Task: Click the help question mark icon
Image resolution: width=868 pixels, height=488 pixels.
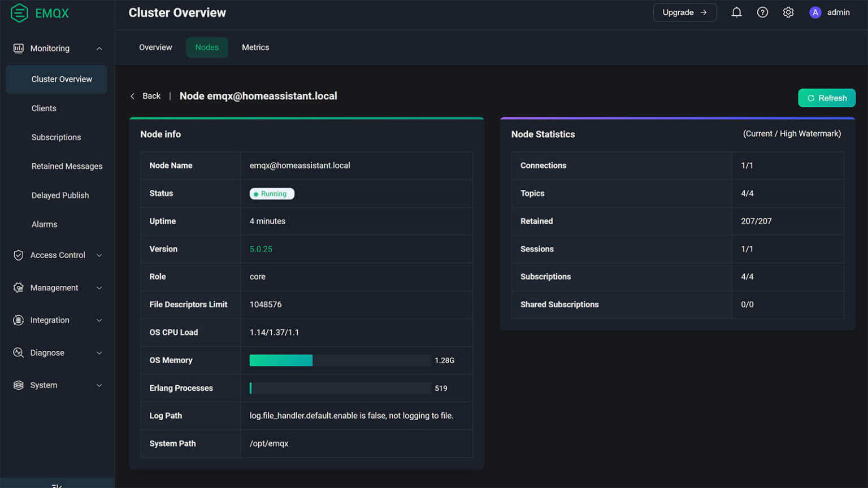Action: coord(762,12)
